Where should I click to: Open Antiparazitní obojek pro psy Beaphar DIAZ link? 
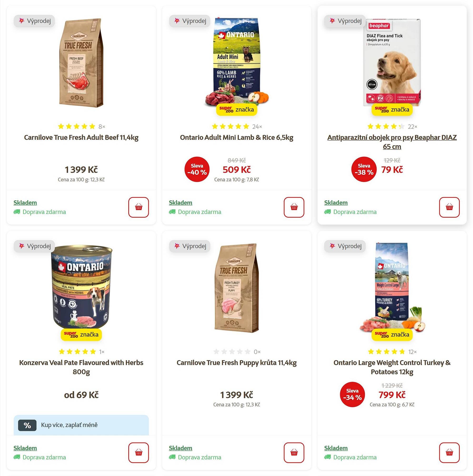(392, 142)
